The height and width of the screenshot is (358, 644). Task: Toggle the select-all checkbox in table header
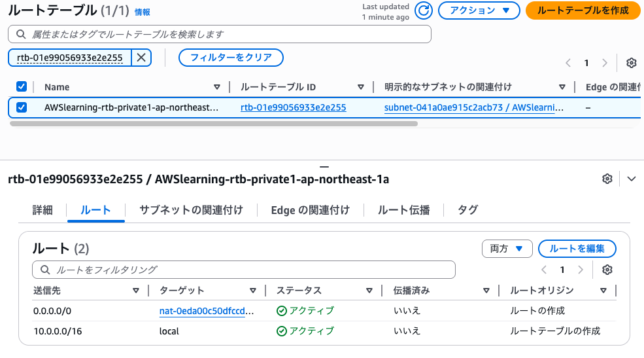[x=22, y=87]
